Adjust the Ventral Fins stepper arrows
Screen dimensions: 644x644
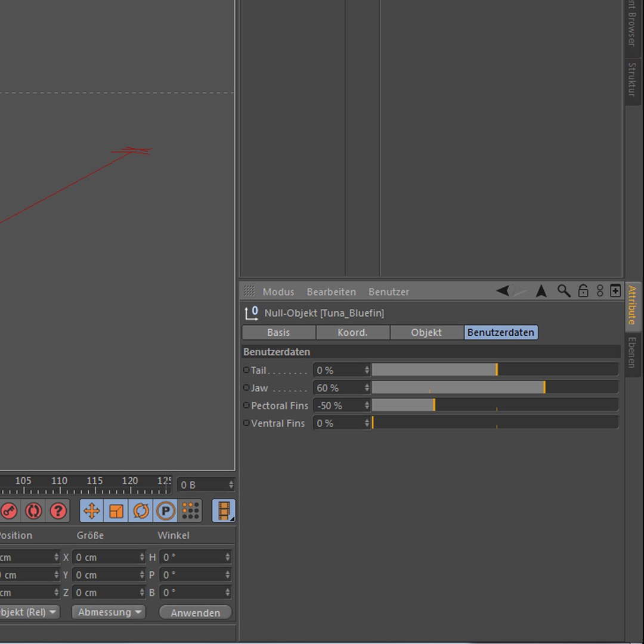point(367,423)
